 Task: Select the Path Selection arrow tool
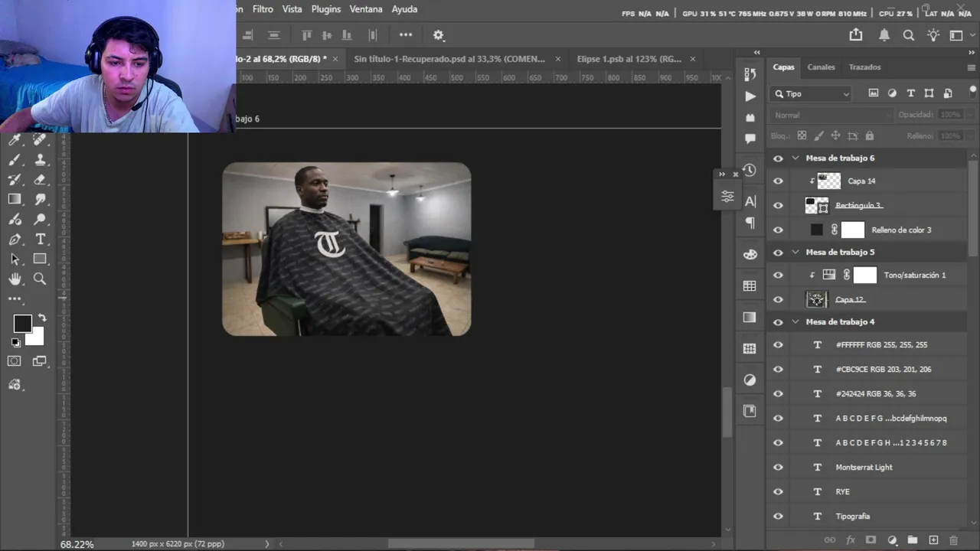click(15, 259)
